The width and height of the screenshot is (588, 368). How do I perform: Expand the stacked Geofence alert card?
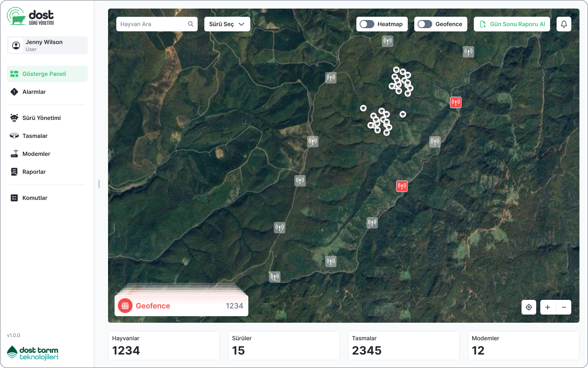pyautogui.click(x=181, y=306)
